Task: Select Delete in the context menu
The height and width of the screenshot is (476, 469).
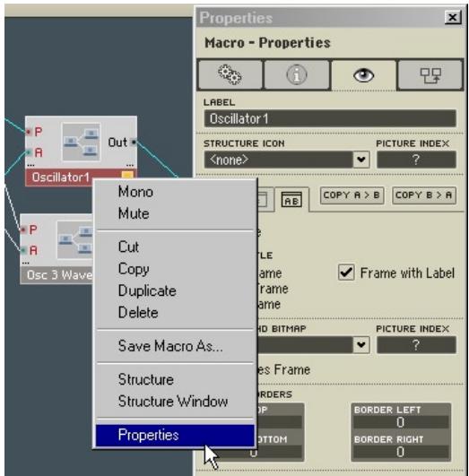Action: [x=175, y=312]
